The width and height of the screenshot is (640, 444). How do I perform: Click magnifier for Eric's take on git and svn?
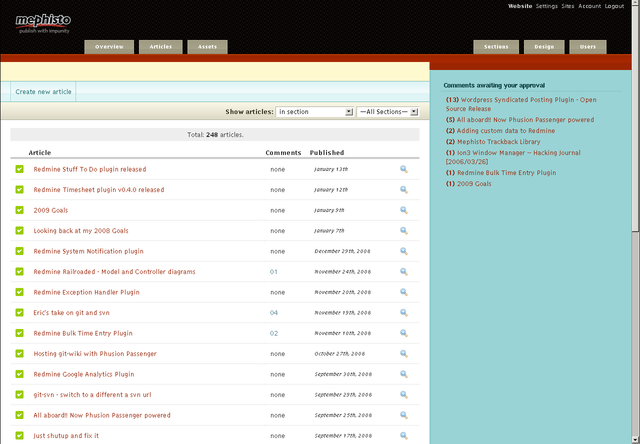404,313
